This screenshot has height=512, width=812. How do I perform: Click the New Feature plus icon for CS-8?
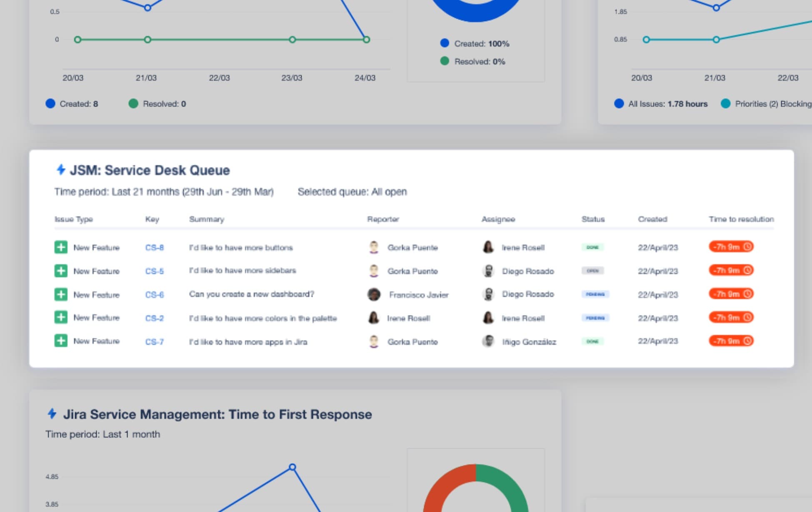tap(61, 247)
